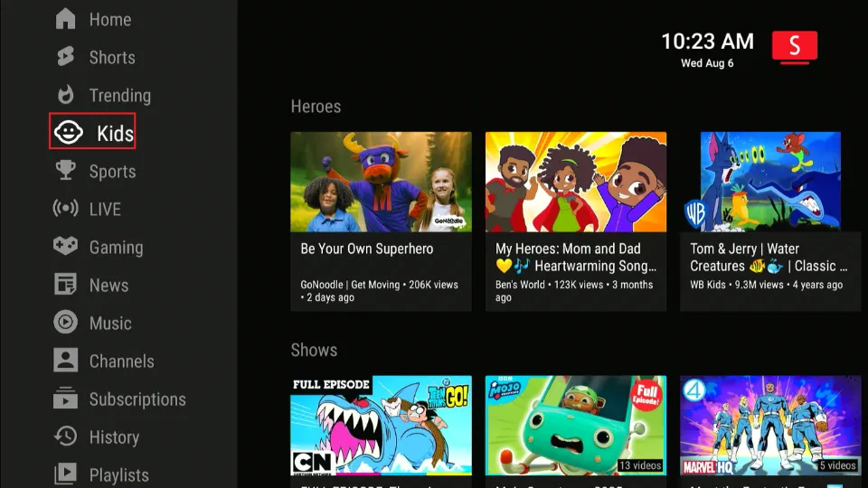Open Channels label in sidebar

click(x=122, y=361)
